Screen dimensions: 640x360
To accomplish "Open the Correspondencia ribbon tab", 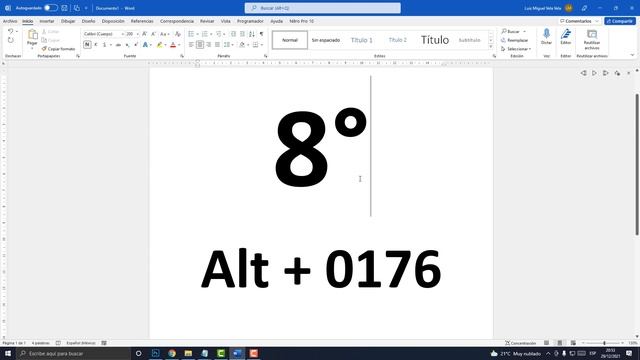I will click(177, 21).
